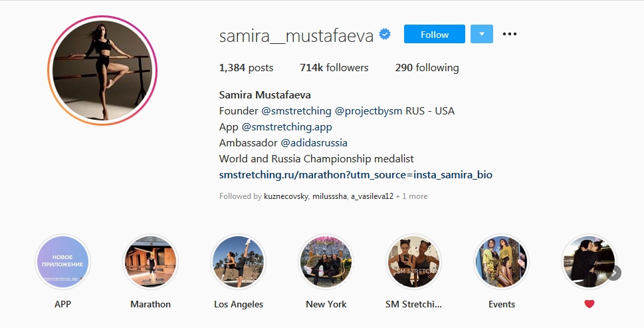
Task: Follow samira__mustafaeva
Action: pyautogui.click(x=435, y=34)
